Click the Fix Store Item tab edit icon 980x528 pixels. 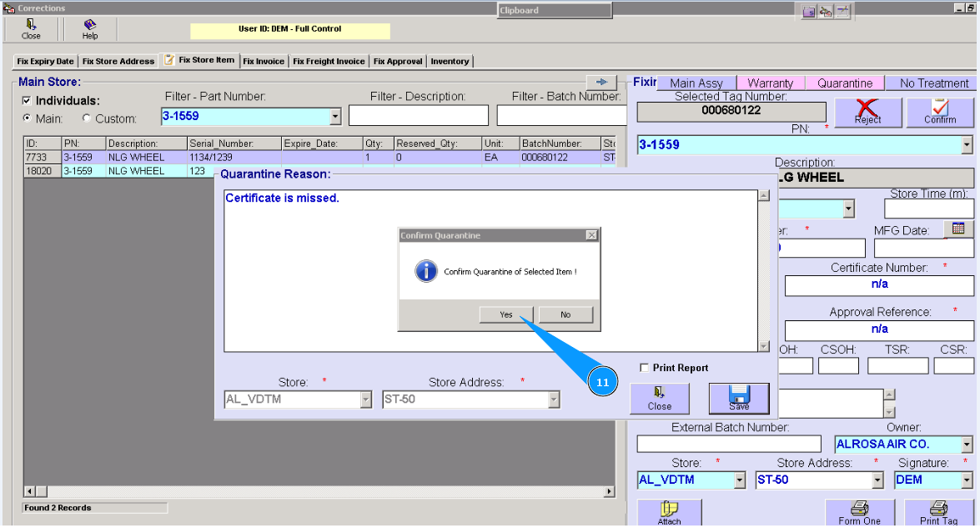[168, 60]
